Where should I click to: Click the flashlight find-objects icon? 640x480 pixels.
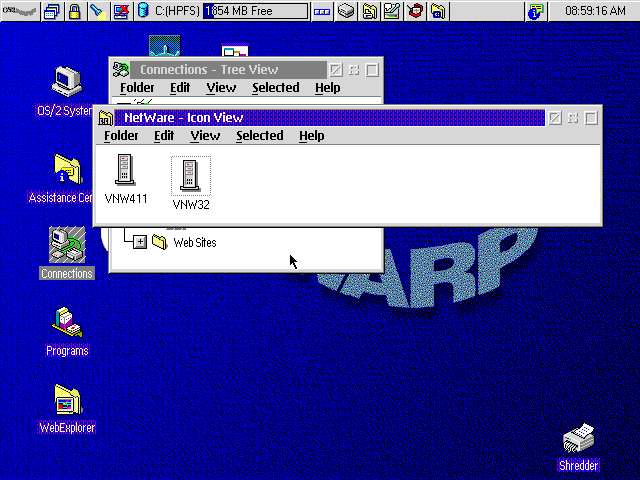click(98, 11)
